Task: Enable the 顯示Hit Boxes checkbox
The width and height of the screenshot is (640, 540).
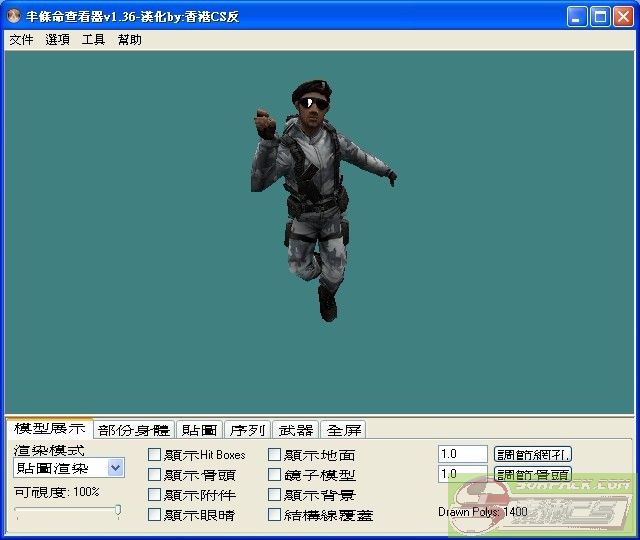Action: [154, 455]
